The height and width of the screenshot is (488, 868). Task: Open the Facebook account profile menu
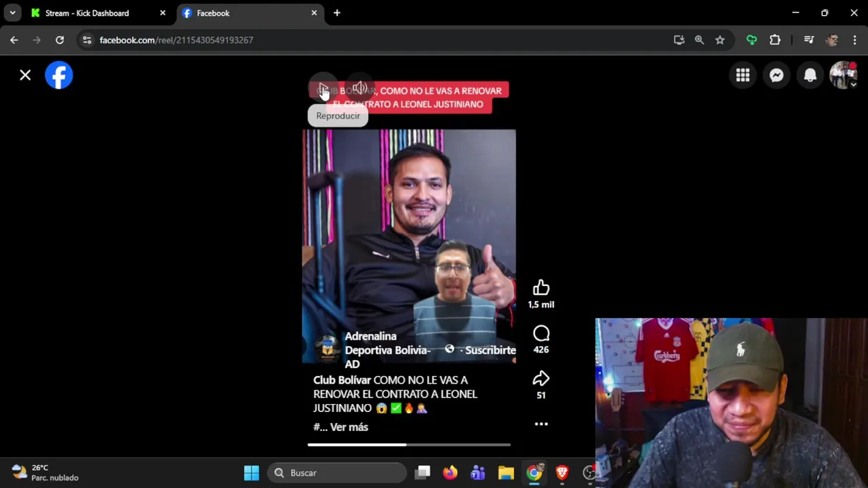coord(844,75)
